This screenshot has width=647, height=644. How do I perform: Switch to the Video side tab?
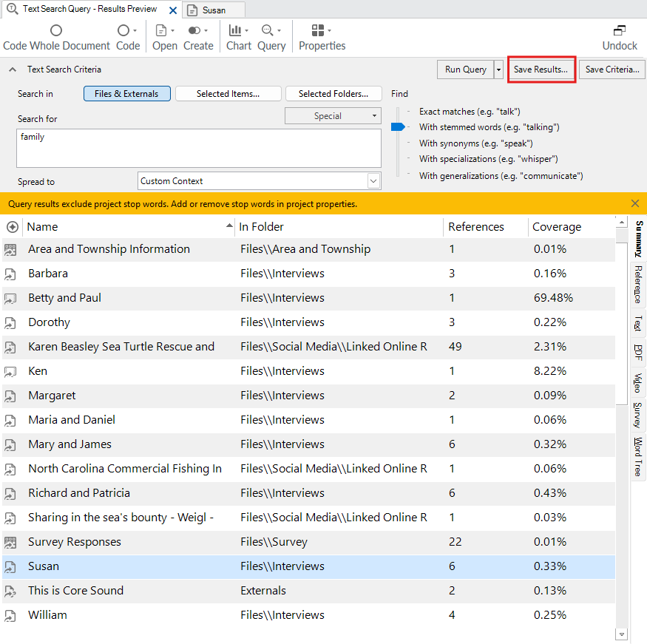coord(638,382)
